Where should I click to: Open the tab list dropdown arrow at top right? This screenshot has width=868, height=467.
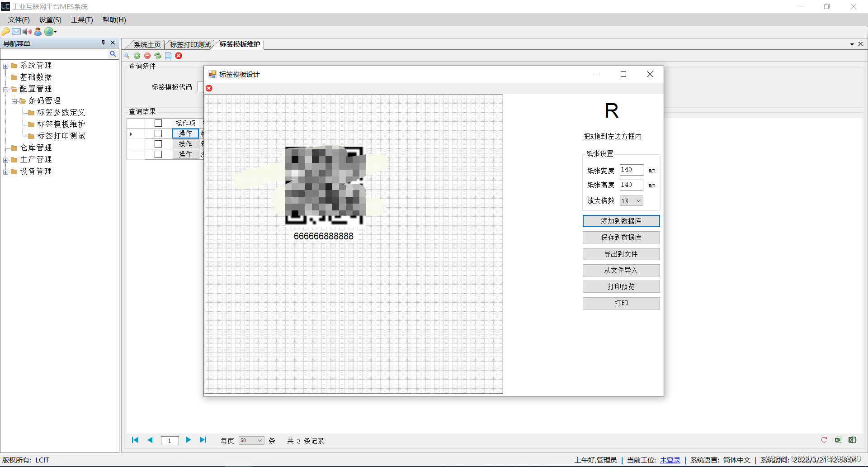pos(852,44)
